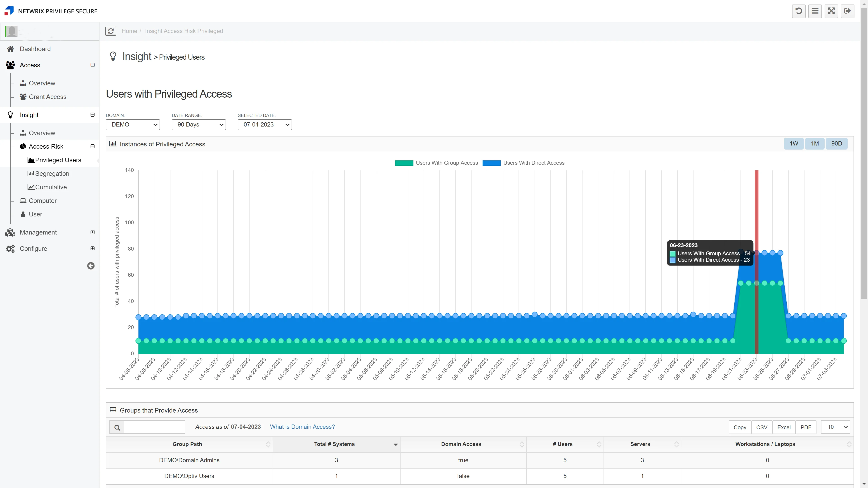This screenshot has width=868, height=488.
Task: Open the Segregation report
Action: coord(52,174)
